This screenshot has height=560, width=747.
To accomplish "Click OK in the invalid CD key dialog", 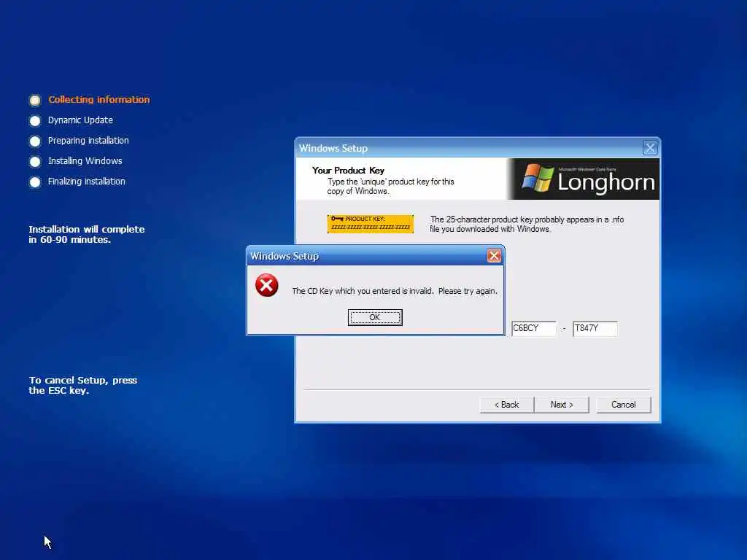I will (375, 317).
